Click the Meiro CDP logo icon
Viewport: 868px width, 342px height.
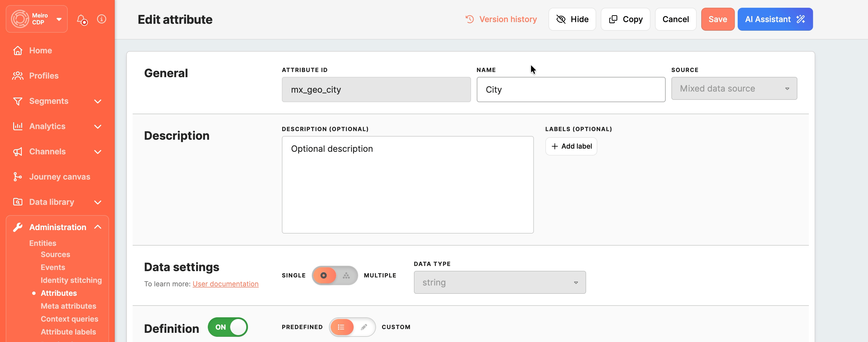[x=20, y=19]
